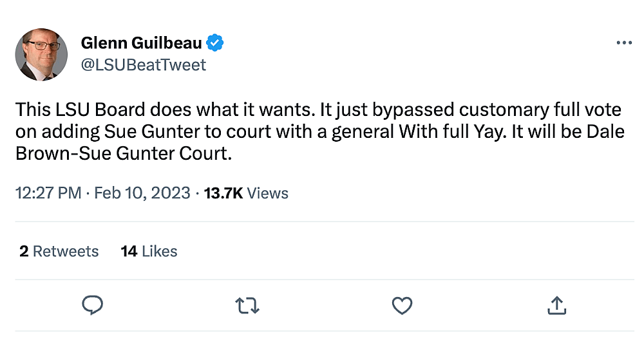This screenshot has height=344, width=644.
Task: Click the word 'Views' beside 13.7K
Action: click(267, 193)
